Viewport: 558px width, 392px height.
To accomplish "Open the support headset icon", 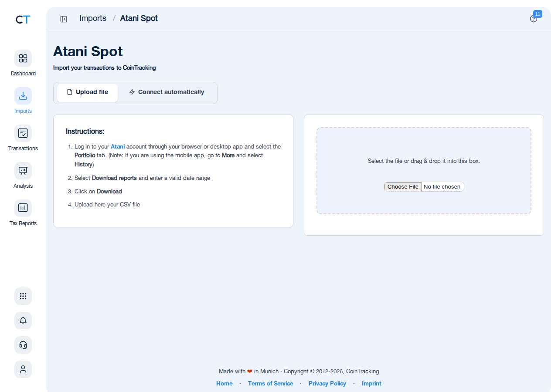I will pyautogui.click(x=23, y=345).
